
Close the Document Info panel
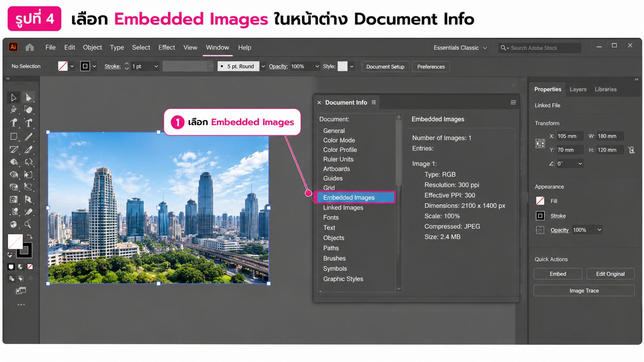(319, 102)
